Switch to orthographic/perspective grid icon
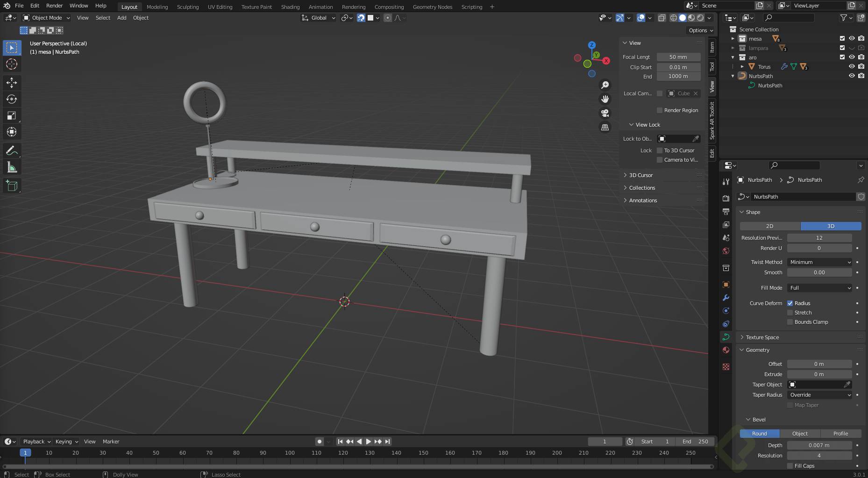The height and width of the screenshot is (478, 868). pos(605,127)
